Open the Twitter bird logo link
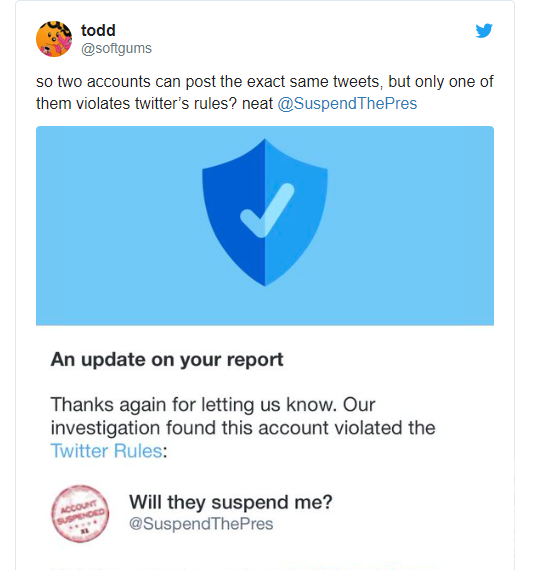This screenshot has height=570, width=552. 484,31
